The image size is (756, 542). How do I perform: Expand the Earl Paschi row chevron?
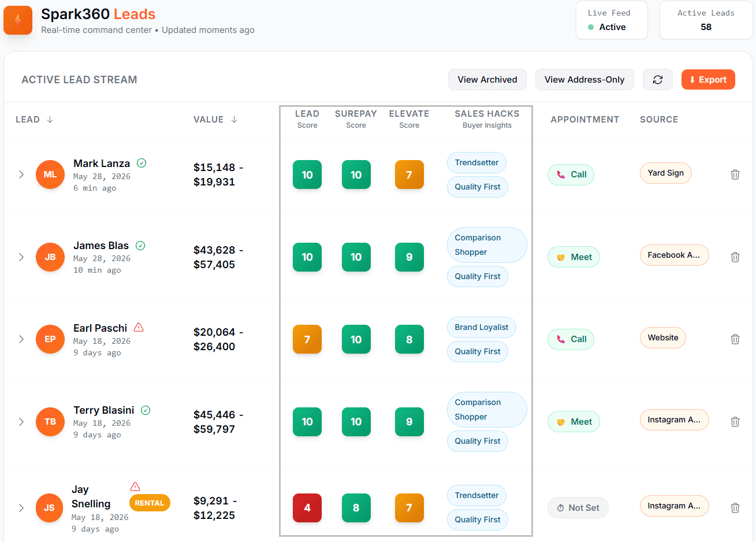pos(21,339)
